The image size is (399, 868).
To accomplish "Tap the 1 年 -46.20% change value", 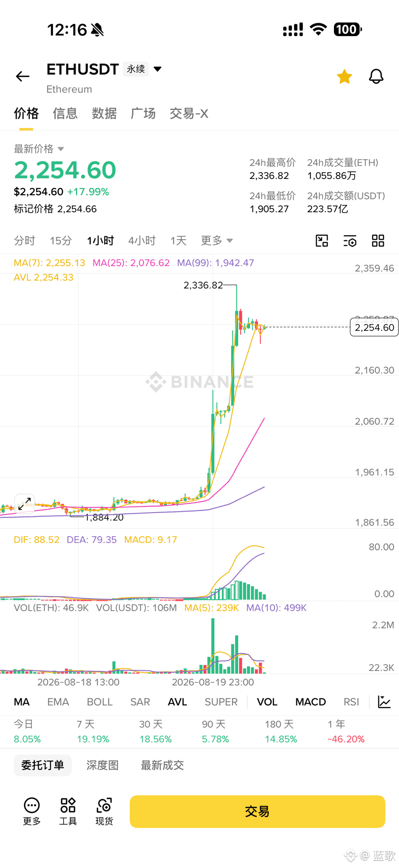I will [346, 739].
